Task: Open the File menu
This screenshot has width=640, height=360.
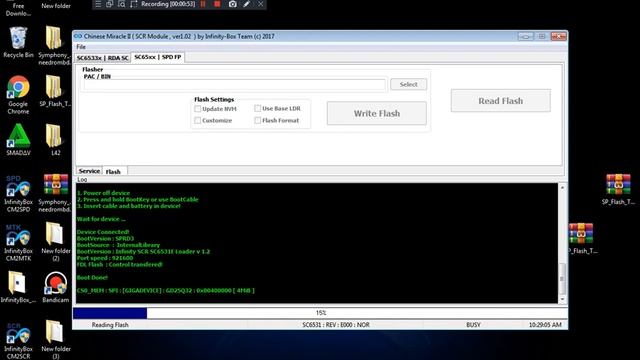Action: 81,47
